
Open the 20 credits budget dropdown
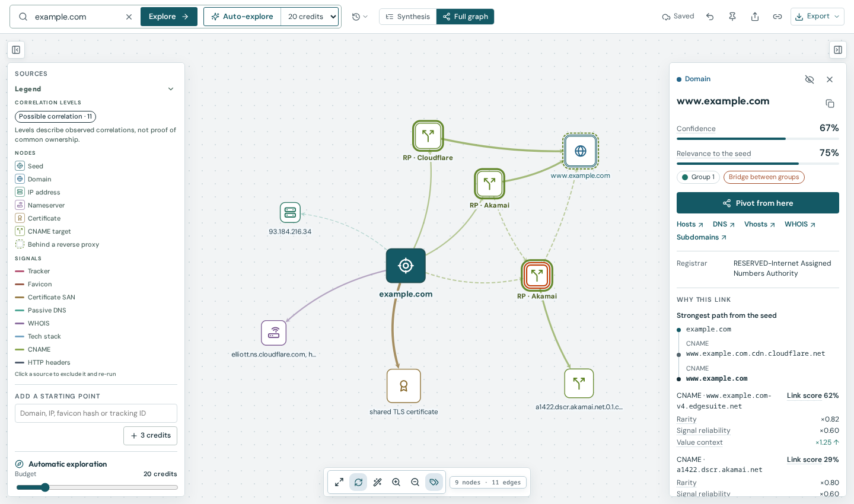point(310,17)
